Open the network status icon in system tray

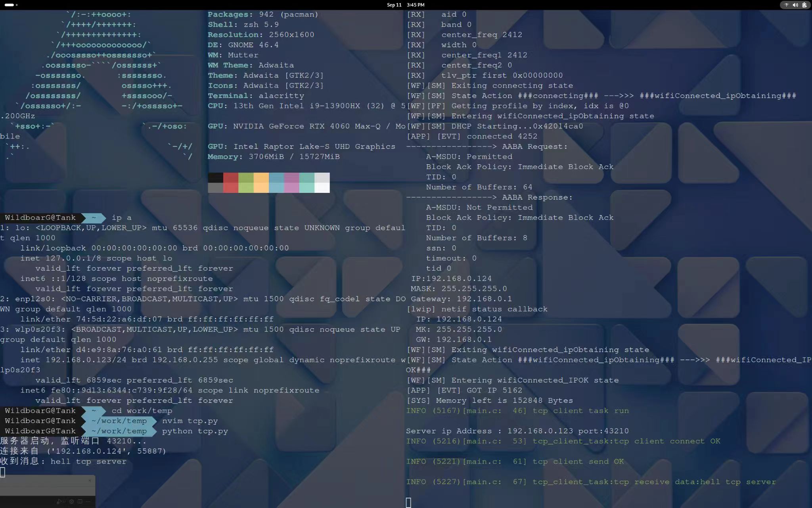[786, 5]
